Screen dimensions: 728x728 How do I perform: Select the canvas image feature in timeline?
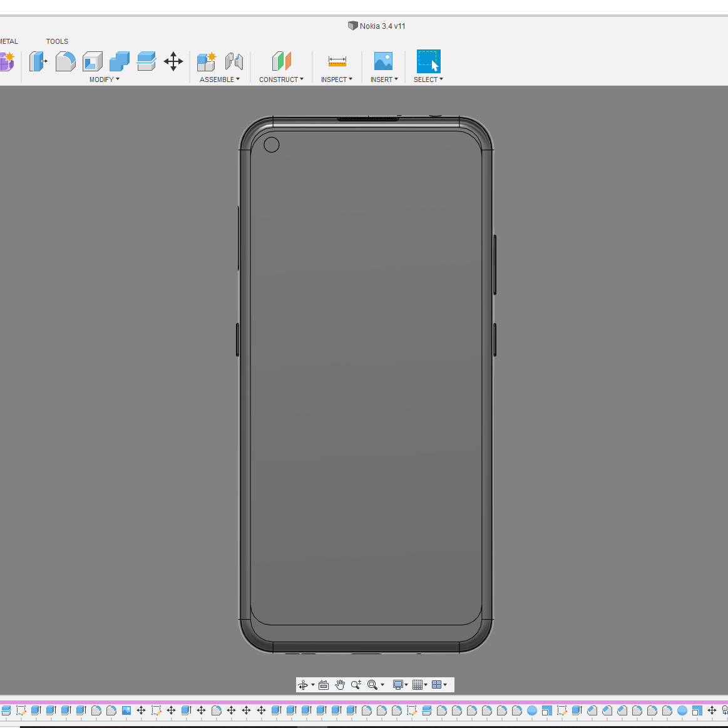coord(126,710)
